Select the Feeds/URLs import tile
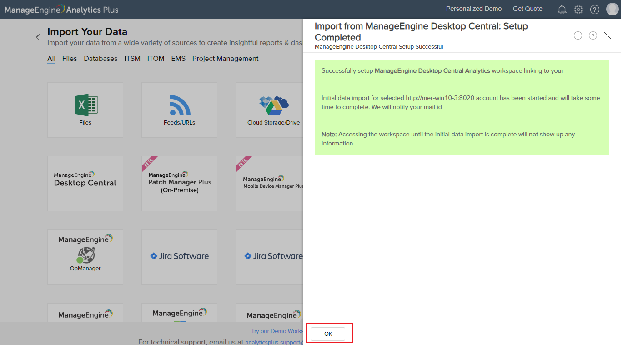The image size is (628, 364). (179, 110)
